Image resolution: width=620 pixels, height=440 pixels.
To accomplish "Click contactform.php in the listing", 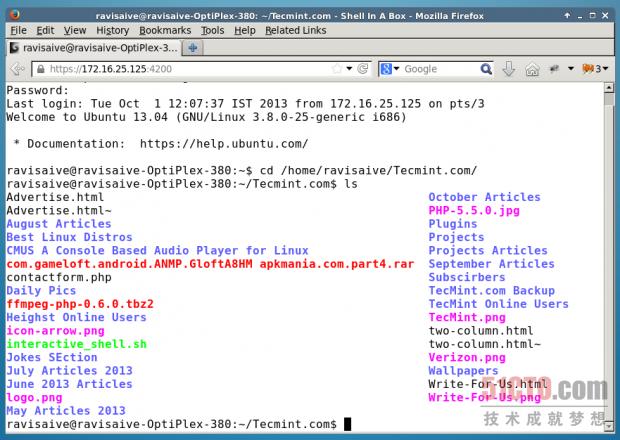I will point(59,278).
